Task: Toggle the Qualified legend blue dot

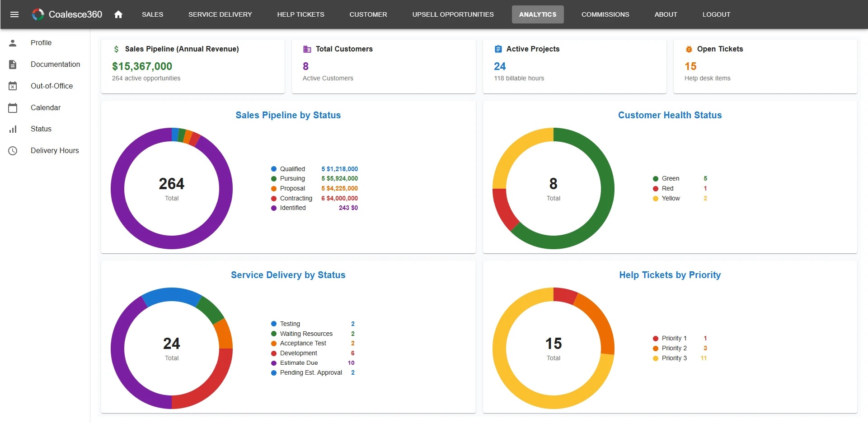Action: [274, 169]
